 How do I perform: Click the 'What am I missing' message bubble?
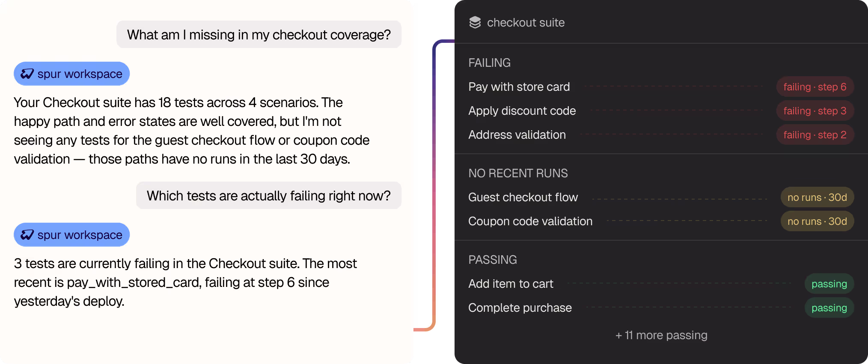(259, 34)
